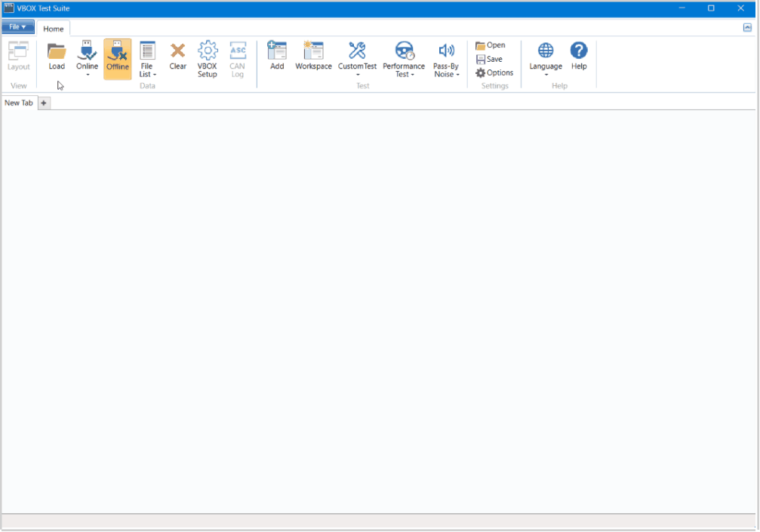Click the Clear data X icon
This screenshot has height=532, width=760.
coord(178,52)
